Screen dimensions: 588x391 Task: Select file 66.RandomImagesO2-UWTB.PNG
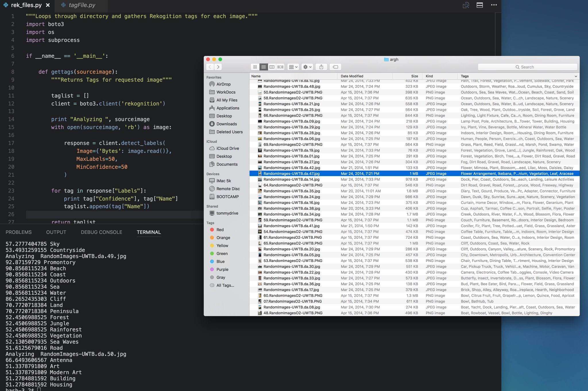(x=414, y=115)
